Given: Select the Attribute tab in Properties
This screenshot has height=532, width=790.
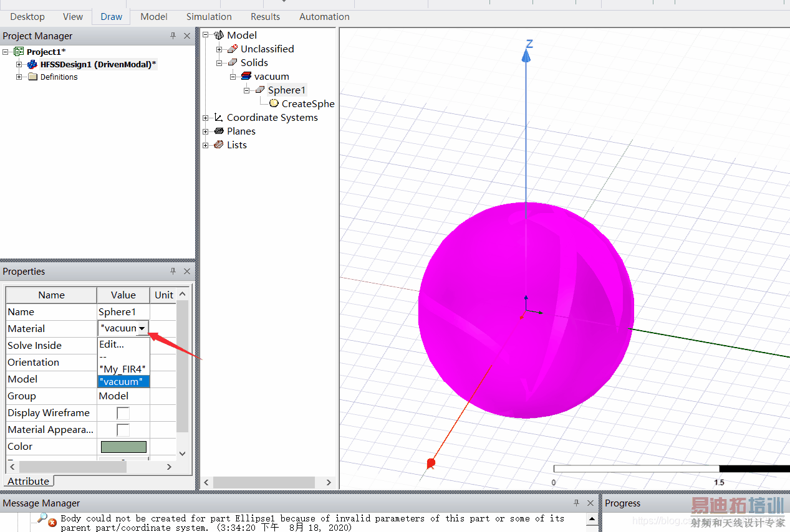Looking at the screenshot, I should (29, 481).
